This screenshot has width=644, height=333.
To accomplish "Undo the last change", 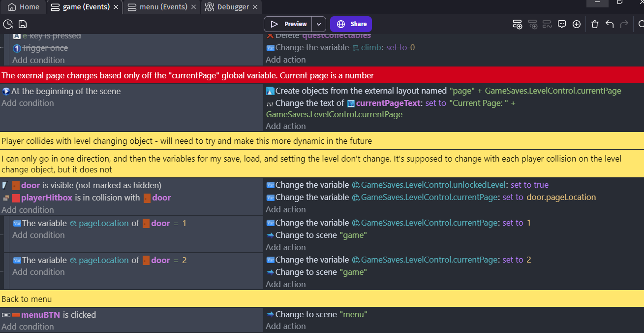I will pos(610,24).
